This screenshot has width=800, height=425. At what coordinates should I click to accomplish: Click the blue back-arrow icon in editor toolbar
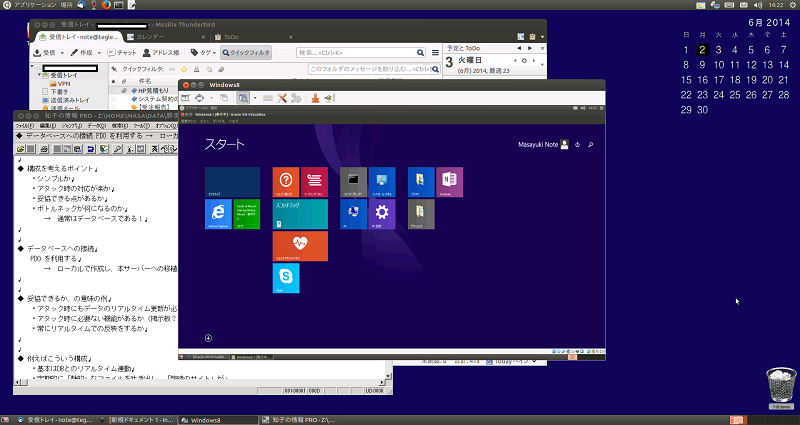coord(91,149)
